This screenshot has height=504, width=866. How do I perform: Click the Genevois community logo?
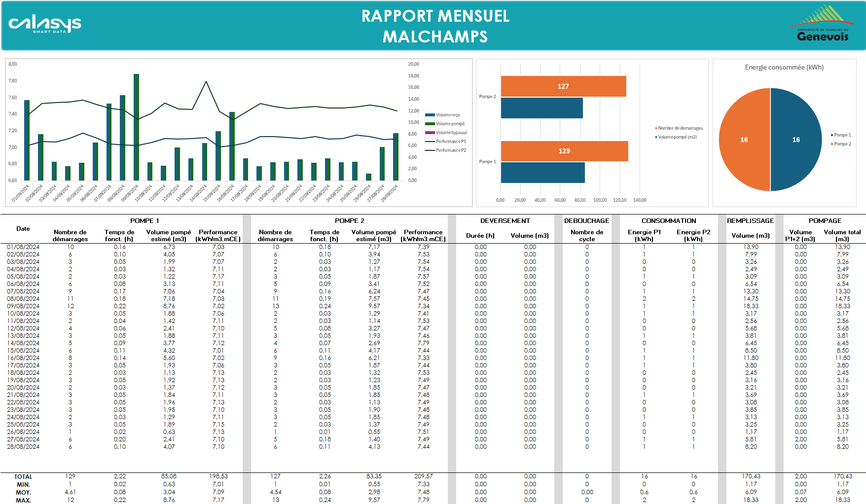point(823,23)
